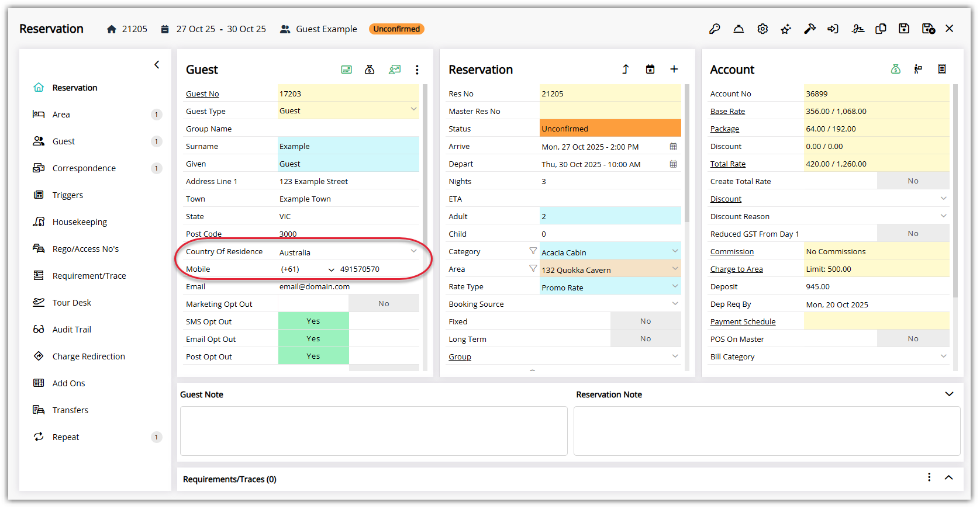Screen dimensions: 980x509
Task: Click the Package link
Action: pyautogui.click(x=724, y=129)
